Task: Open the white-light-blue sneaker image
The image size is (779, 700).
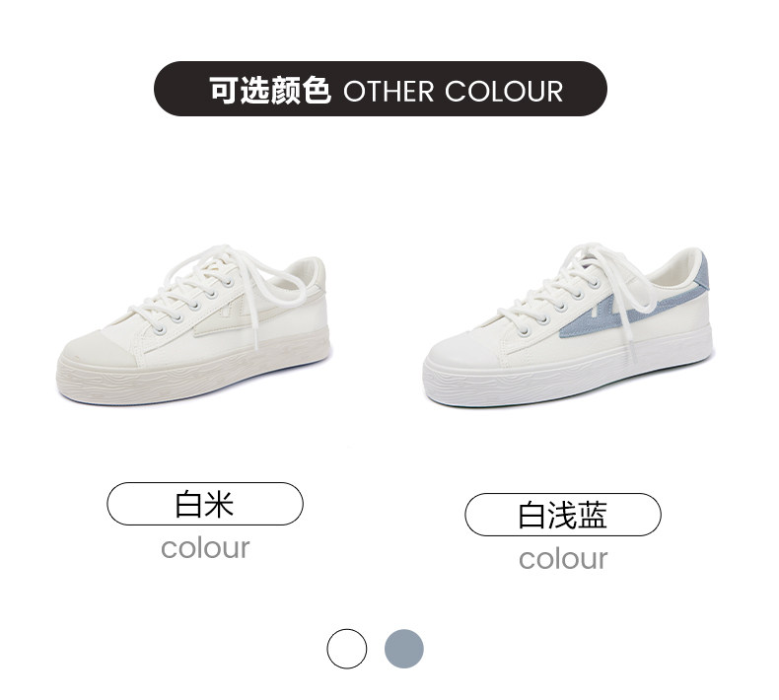Action: pyautogui.click(x=568, y=325)
